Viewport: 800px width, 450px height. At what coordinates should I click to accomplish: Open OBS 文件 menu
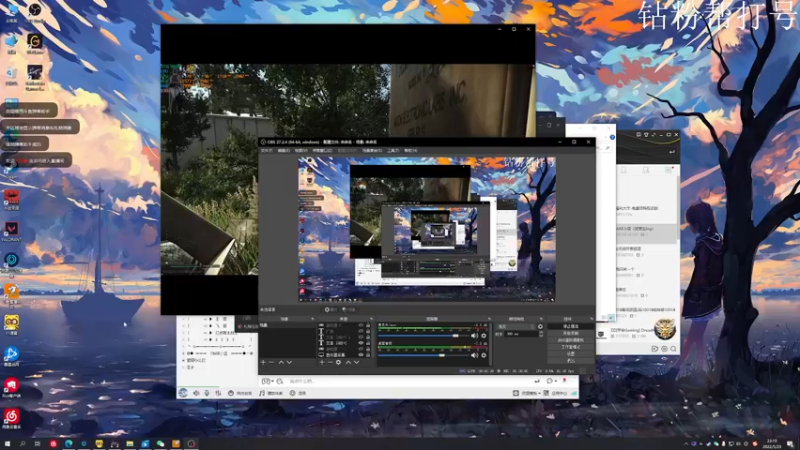267,151
